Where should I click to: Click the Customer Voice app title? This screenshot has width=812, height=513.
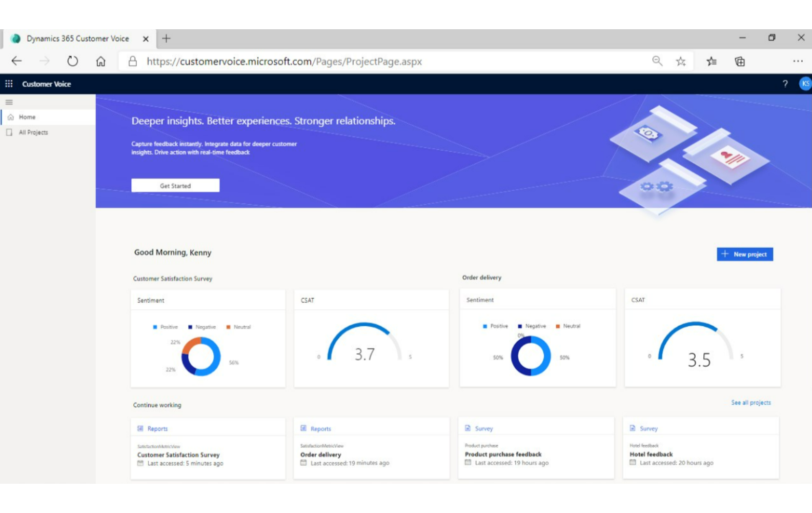(x=47, y=84)
